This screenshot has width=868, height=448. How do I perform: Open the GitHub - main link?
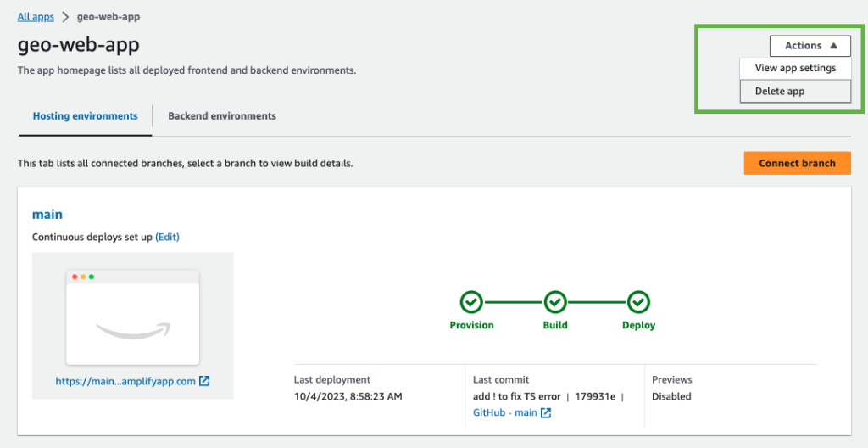(x=505, y=413)
